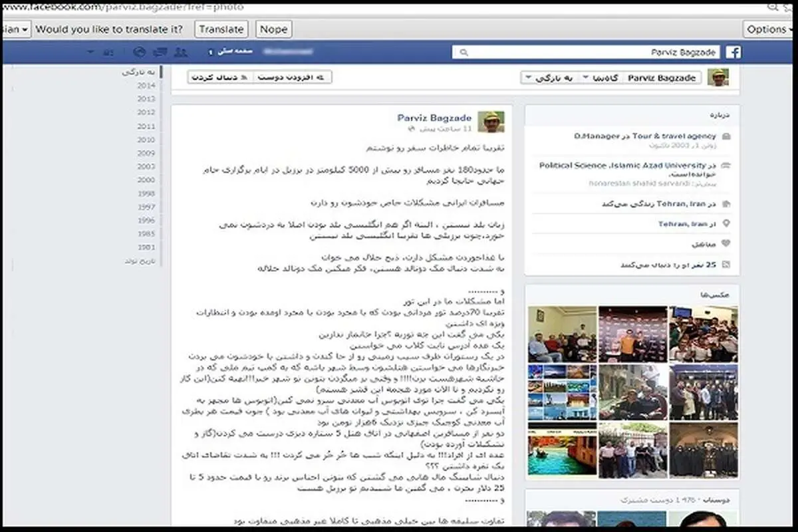Jump to 2014 in the timeline year list
Image resolution: width=798 pixels, height=532 pixels.
coord(146,86)
